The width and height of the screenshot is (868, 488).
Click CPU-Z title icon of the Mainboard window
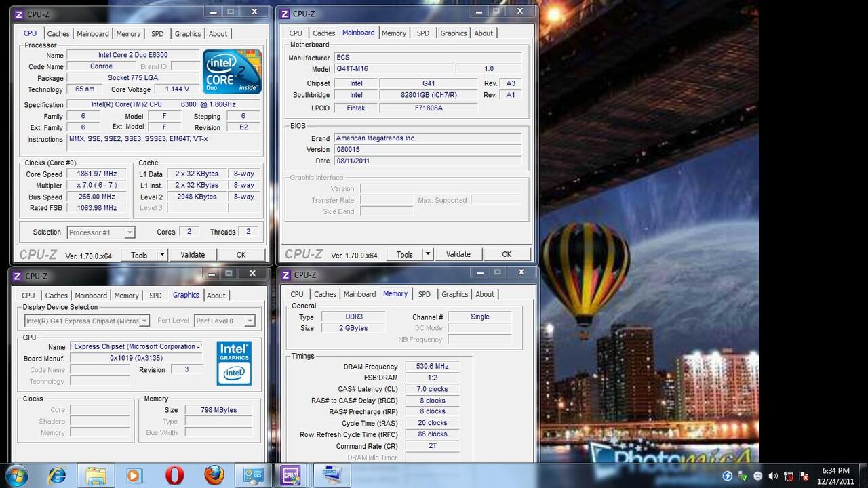(x=285, y=14)
